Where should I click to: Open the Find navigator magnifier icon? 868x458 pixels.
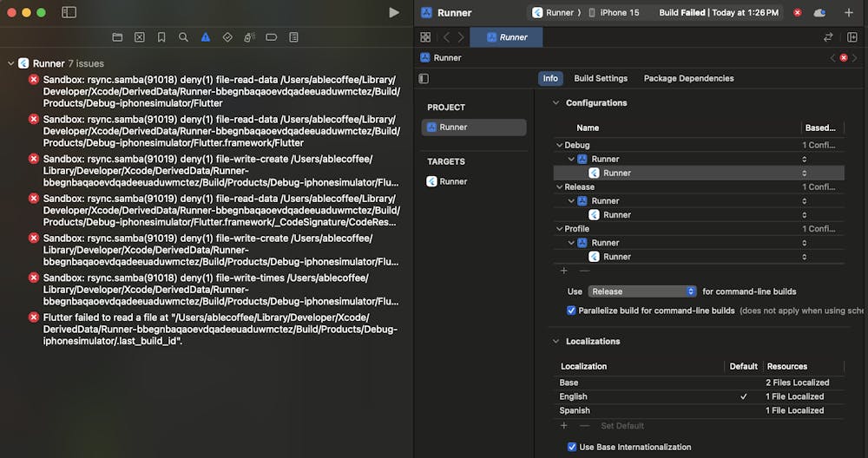[183, 37]
